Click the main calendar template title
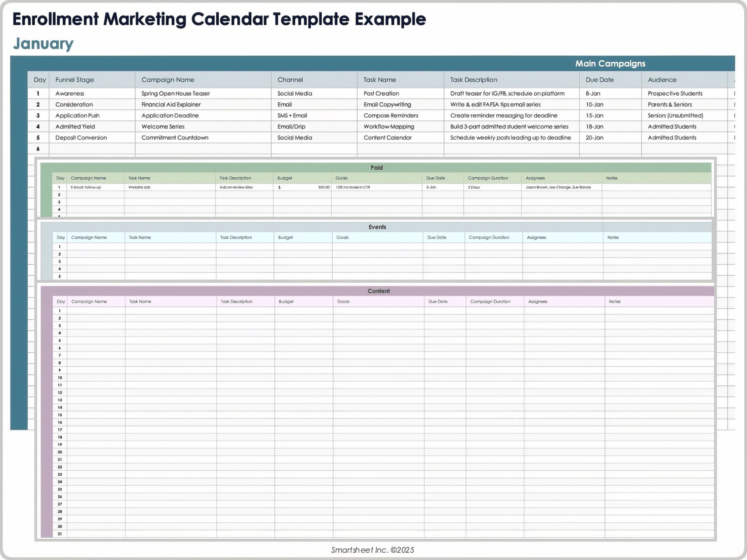This screenshot has height=560, width=747. coord(219,18)
